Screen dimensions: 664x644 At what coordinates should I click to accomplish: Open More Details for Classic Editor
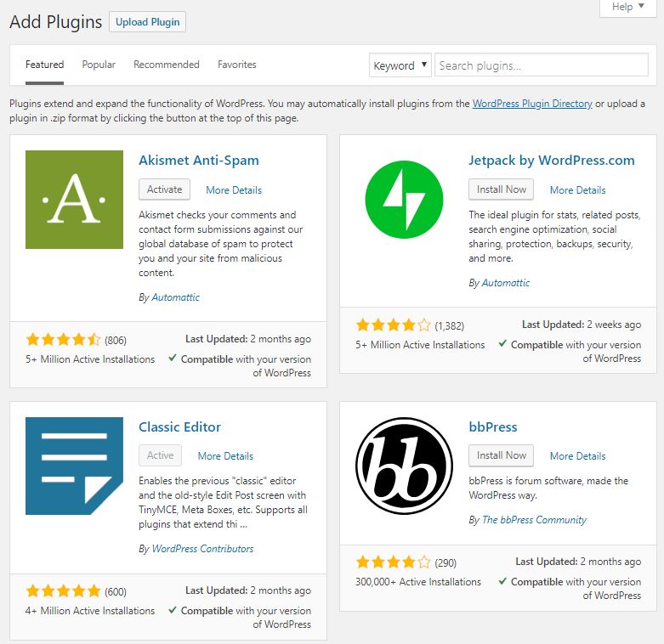225,456
